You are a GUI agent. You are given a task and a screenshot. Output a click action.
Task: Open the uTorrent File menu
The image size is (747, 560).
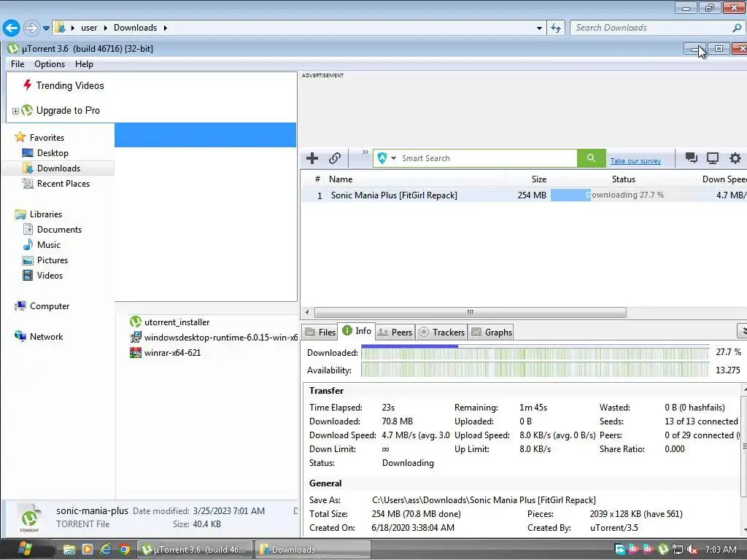pos(18,64)
